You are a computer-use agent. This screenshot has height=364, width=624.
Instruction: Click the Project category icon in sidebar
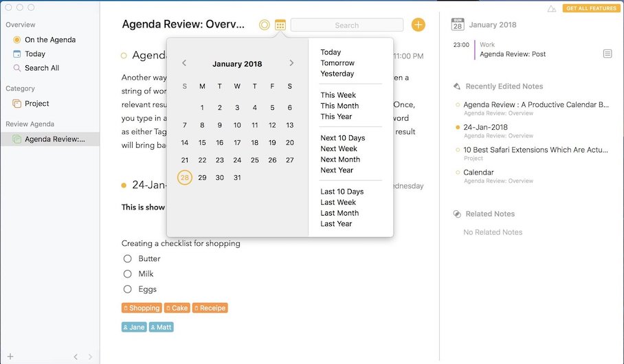(17, 104)
